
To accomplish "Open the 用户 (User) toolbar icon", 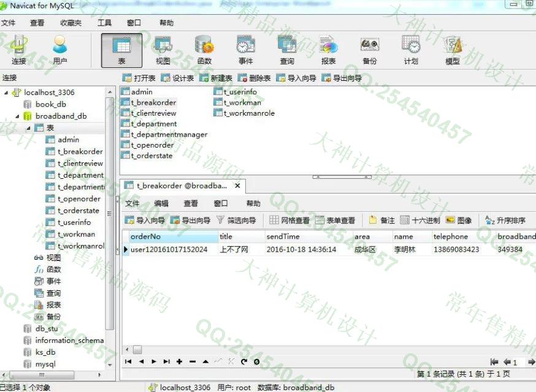I will [60, 50].
